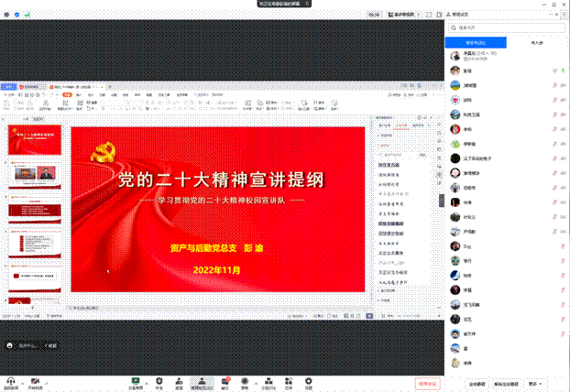Open the Settings gear in meeting toolbar
The image size is (570, 392).
tap(308, 383)
